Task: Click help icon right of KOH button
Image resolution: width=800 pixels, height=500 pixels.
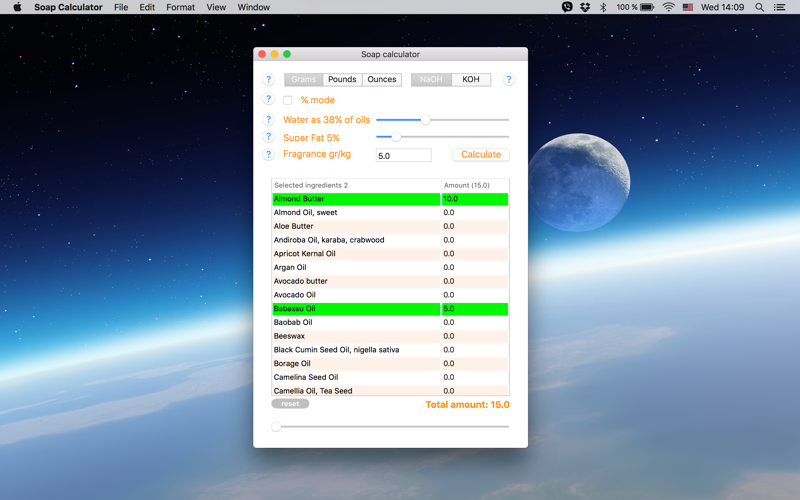Action: coord(509,80)
